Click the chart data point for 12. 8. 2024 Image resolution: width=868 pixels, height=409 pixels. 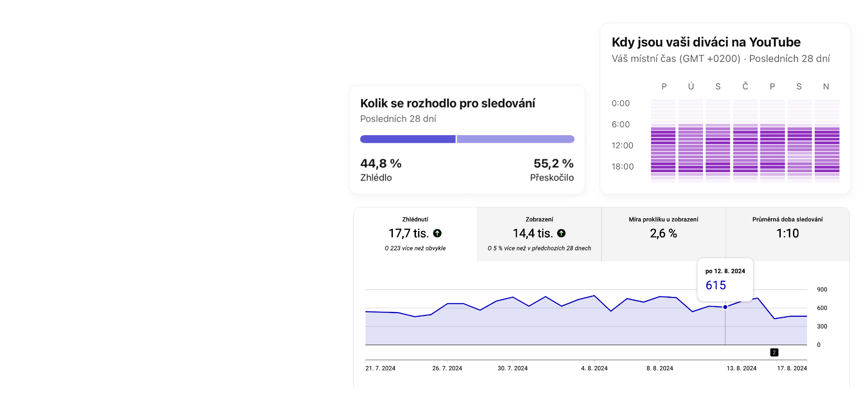click(x=725, y=307)
